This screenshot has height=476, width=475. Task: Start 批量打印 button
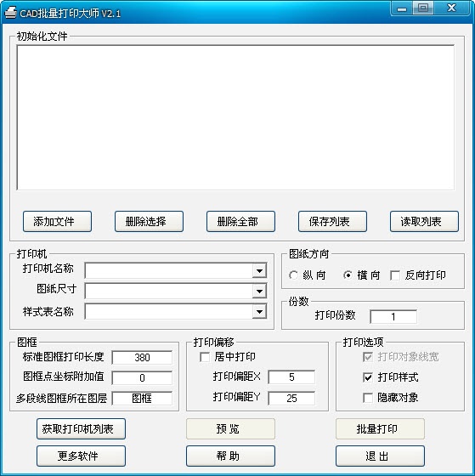[x=380, y=429]
